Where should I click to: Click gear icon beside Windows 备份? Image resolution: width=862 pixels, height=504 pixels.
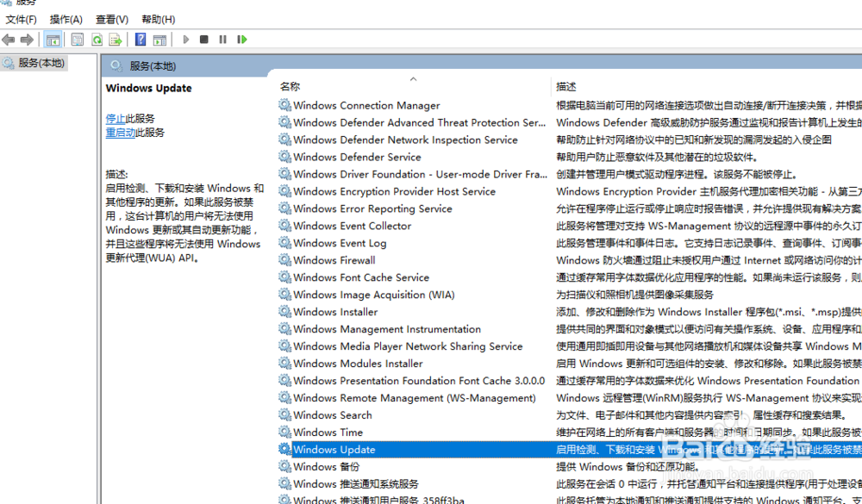pyautogui.click(x=284, y=467)
